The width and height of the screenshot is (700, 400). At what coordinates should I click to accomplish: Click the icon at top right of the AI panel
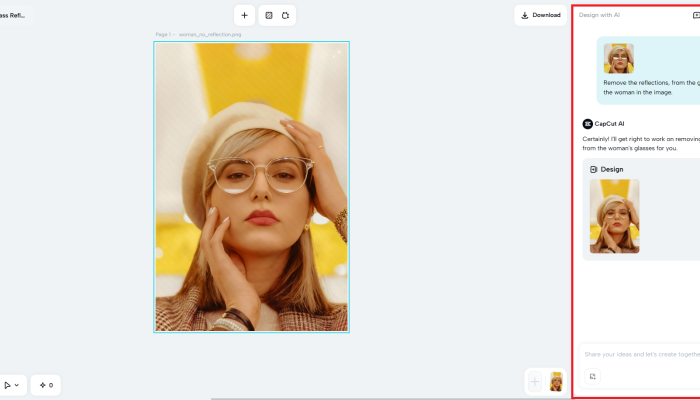pyautogui.click(x=696, y=15)
